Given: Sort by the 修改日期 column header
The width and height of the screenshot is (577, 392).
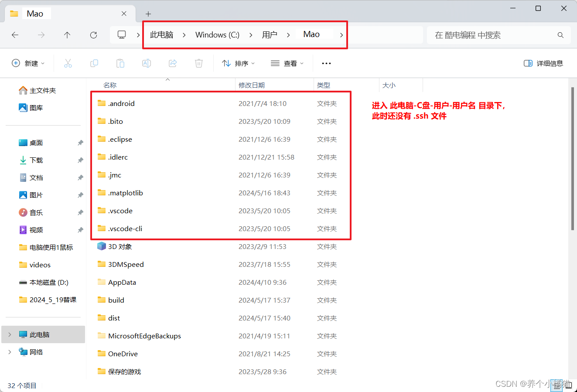Looking at the screenshot, I should click(252, 85).
